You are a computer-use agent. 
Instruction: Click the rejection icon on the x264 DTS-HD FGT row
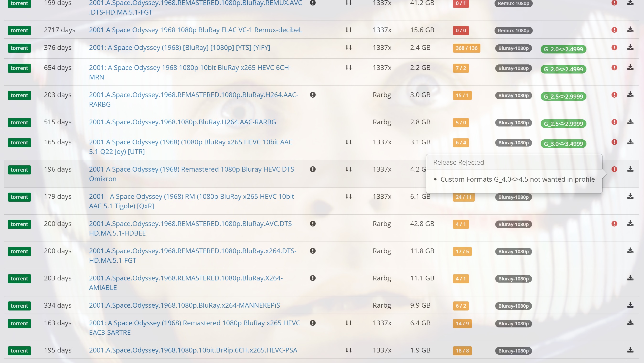(614, 251)
